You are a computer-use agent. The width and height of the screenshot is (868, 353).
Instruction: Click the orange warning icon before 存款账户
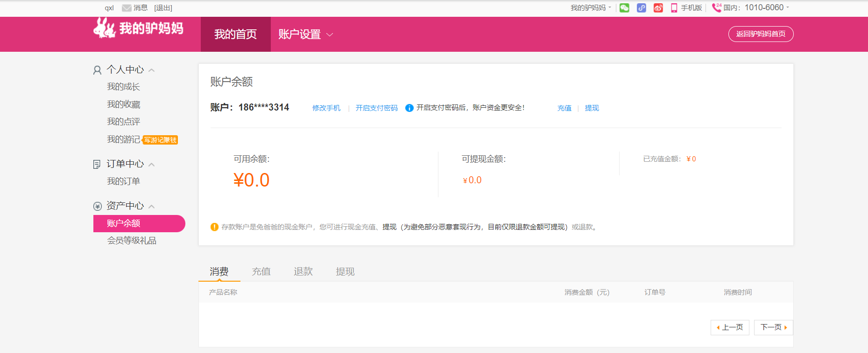[214, 227]
